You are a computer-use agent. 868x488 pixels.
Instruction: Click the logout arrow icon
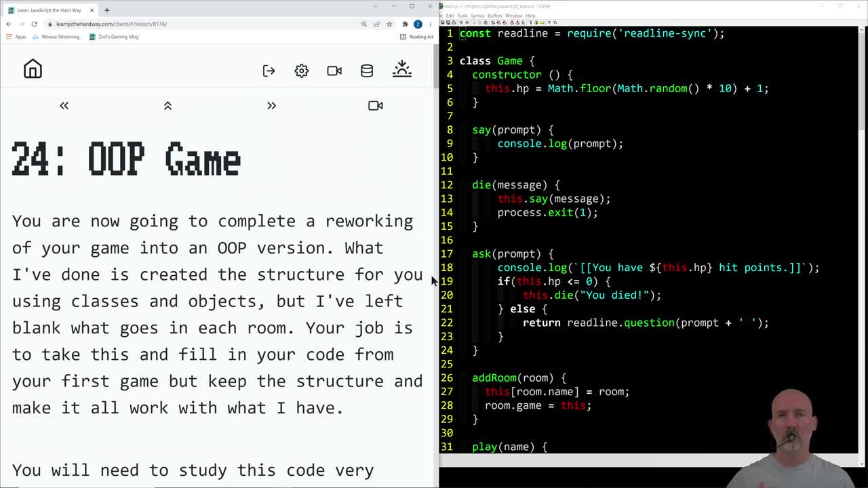click(x=269, y=70)
